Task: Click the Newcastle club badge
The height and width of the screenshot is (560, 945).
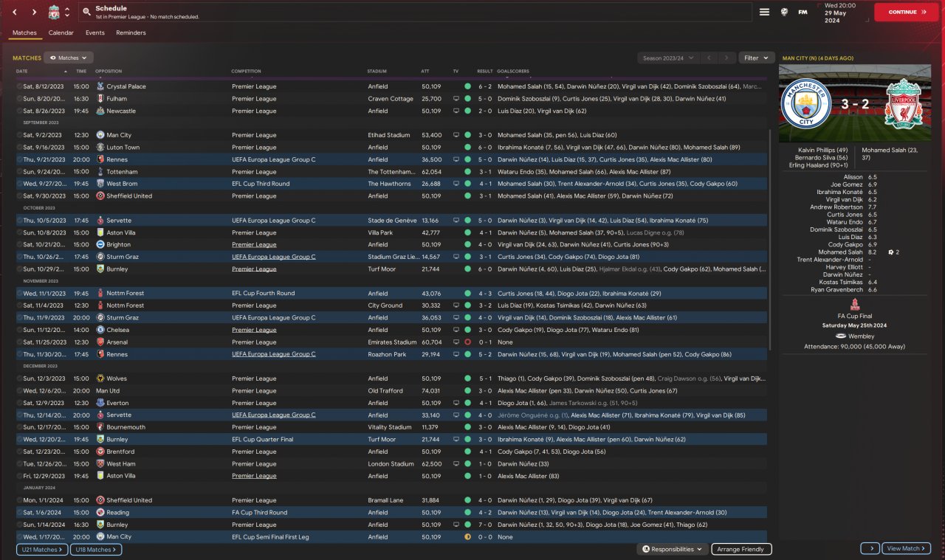Action: tap(100, 111)
